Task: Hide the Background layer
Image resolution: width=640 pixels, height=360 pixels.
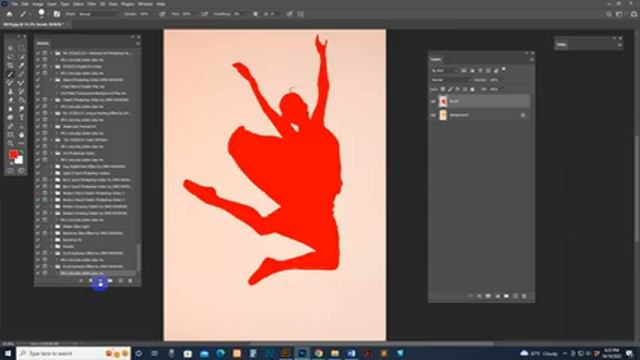Action: point(433,115)
